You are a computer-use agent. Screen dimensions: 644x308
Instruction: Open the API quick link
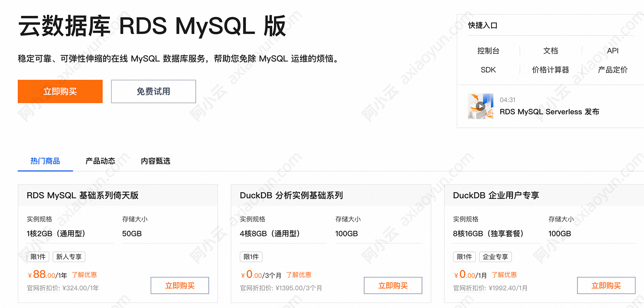pos(613,51)
